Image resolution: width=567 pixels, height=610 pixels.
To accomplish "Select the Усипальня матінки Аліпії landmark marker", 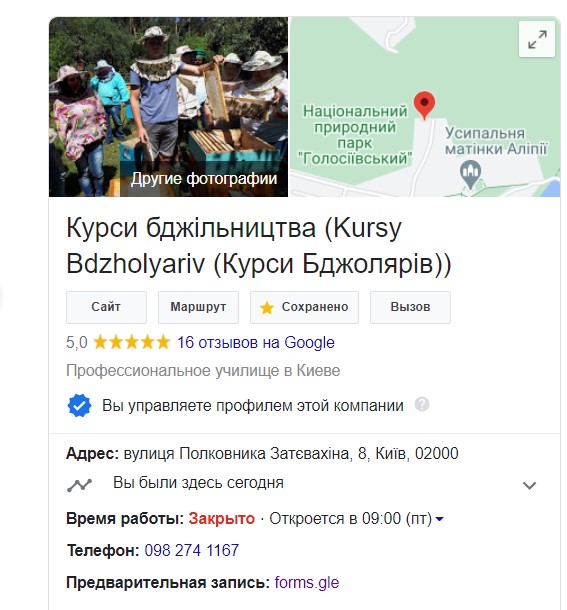I will tap(470, 174).
